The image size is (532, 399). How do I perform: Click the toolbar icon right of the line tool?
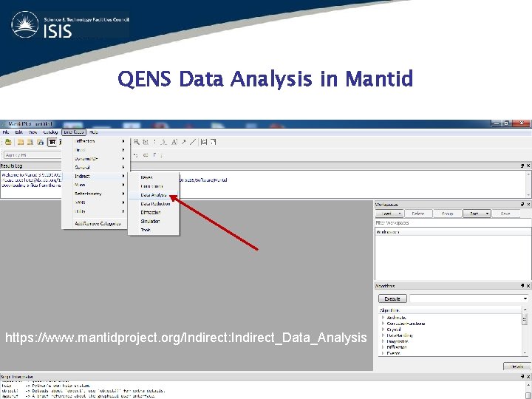point(204,142)
